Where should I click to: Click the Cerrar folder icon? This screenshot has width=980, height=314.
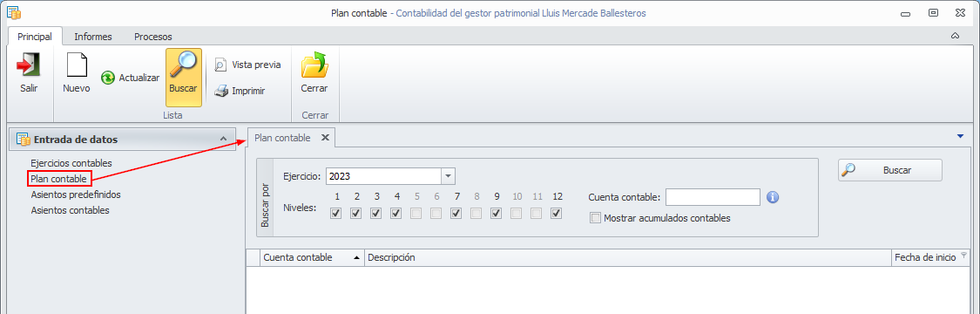click(x=314, y=65)
